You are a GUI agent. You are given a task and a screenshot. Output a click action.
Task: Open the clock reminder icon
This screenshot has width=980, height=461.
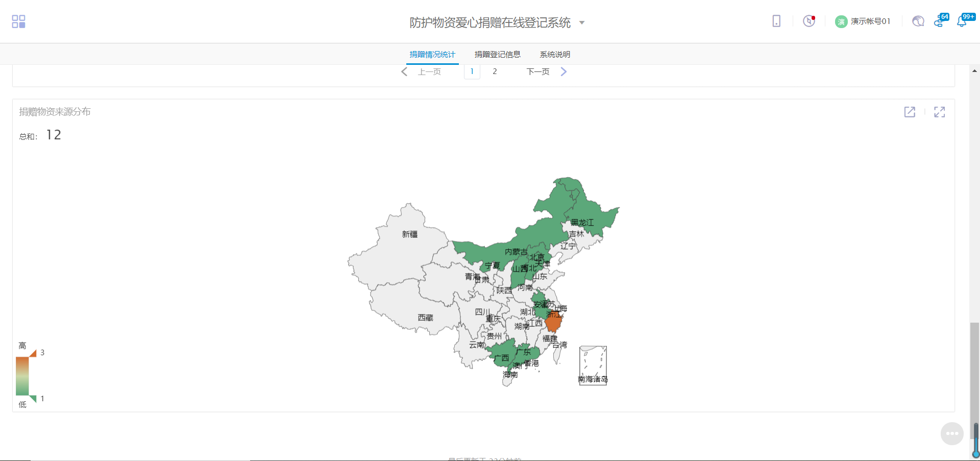pos(809,21)
